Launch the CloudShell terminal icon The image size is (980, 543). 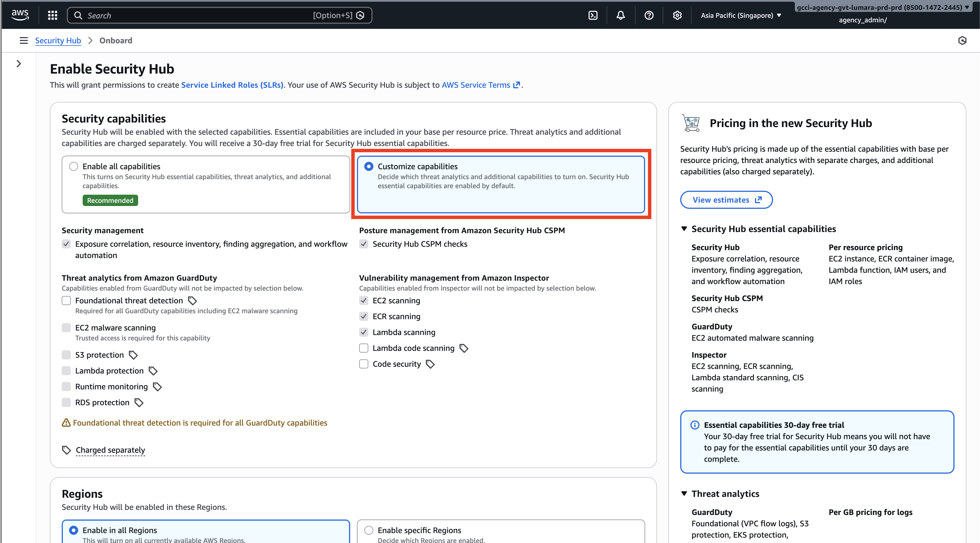pyautogui.click(x=593, y=15)
